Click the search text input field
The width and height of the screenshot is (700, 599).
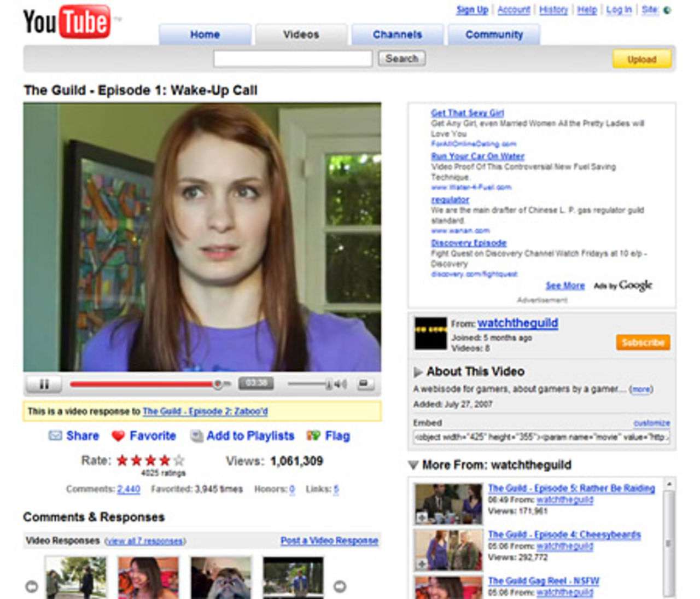click(293, 59)
